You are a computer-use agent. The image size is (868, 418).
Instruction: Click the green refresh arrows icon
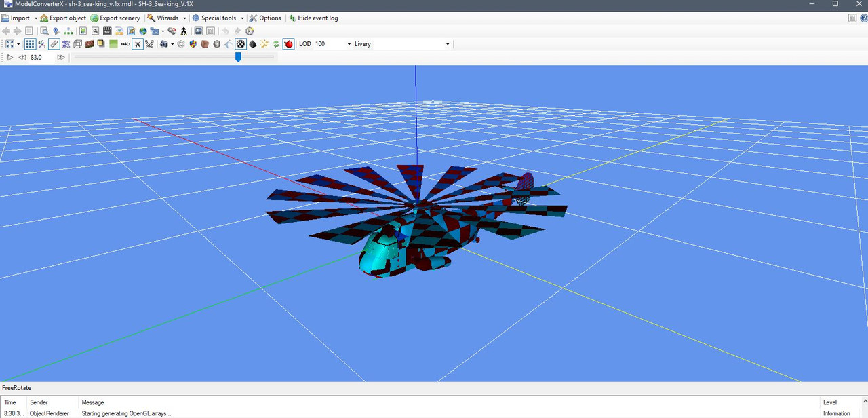[x=276, y=44]
